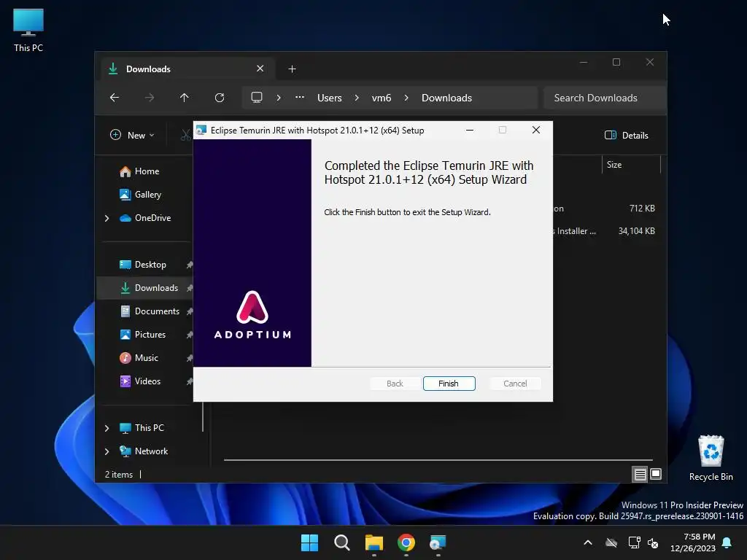747x560 pixels.
Task: Click the installer icon in the taskbar
Action: click(438, 542)
